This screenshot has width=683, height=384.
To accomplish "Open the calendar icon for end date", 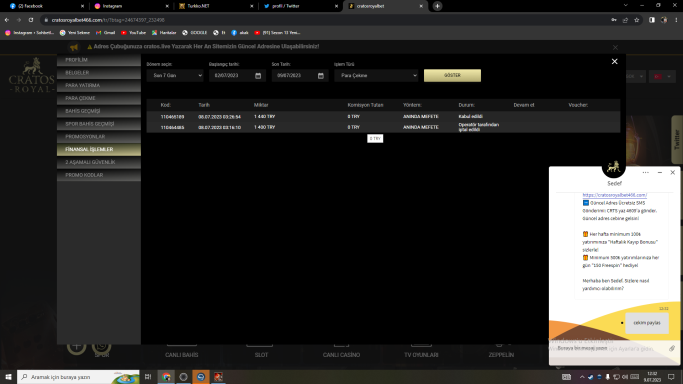I will pyautogui.click(x=321, y=76).
